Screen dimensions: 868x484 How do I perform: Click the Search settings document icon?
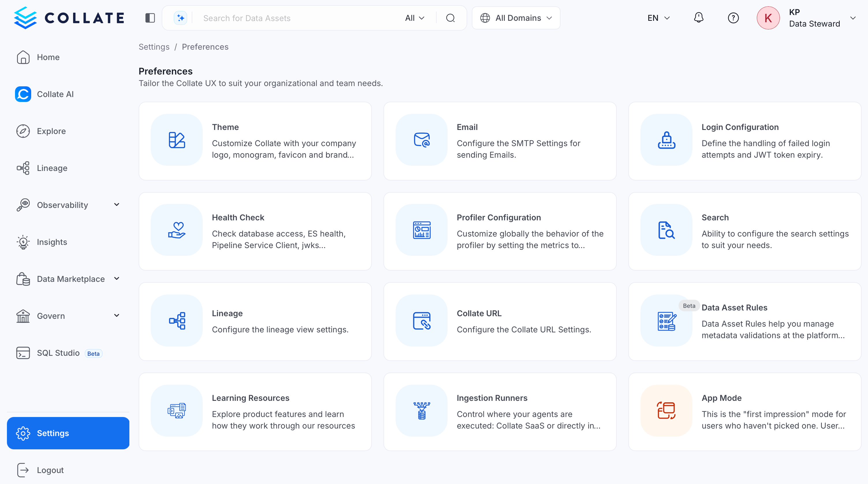point(666,230)
